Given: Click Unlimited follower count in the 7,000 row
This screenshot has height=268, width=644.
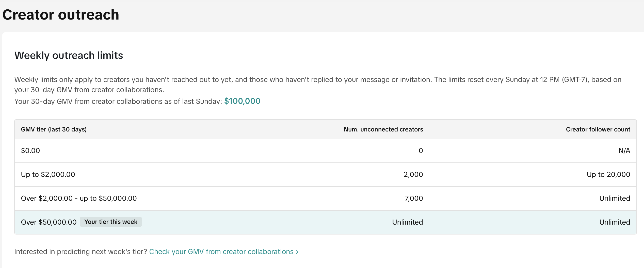Looking at the screenshot, I should [x=615, y=198].
